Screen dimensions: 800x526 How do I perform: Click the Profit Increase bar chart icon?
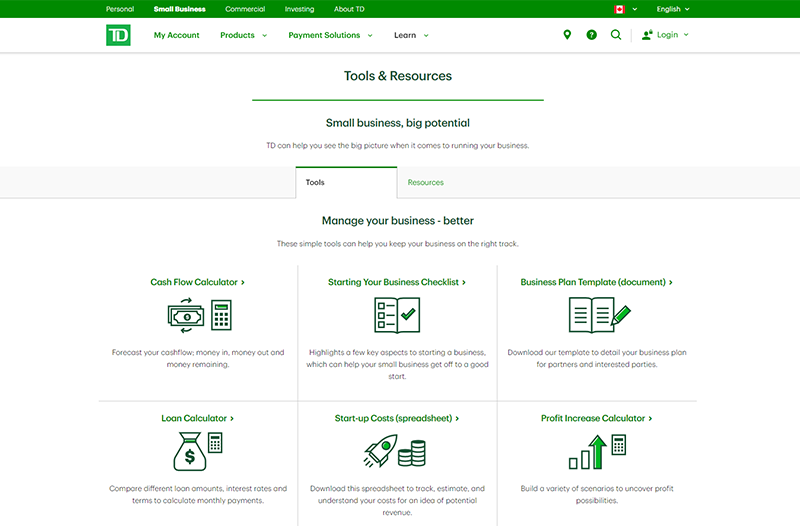(x=597, y=451)
